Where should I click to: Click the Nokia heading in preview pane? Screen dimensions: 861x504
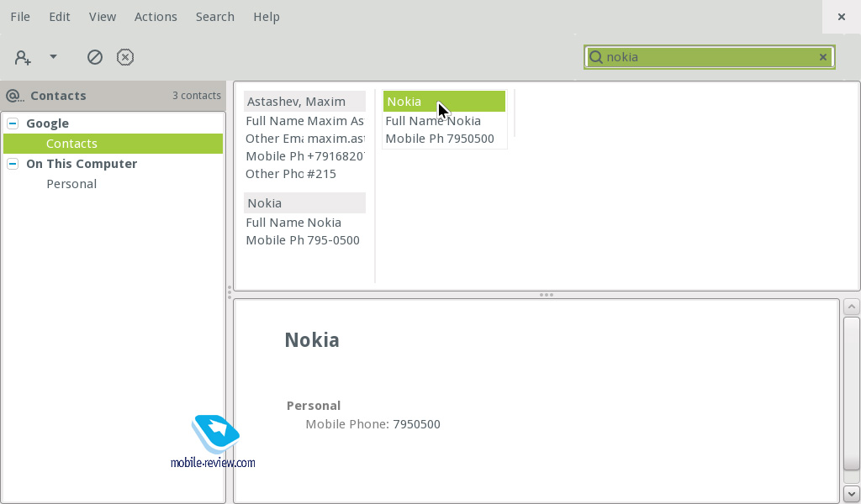[x=312, y=340]
